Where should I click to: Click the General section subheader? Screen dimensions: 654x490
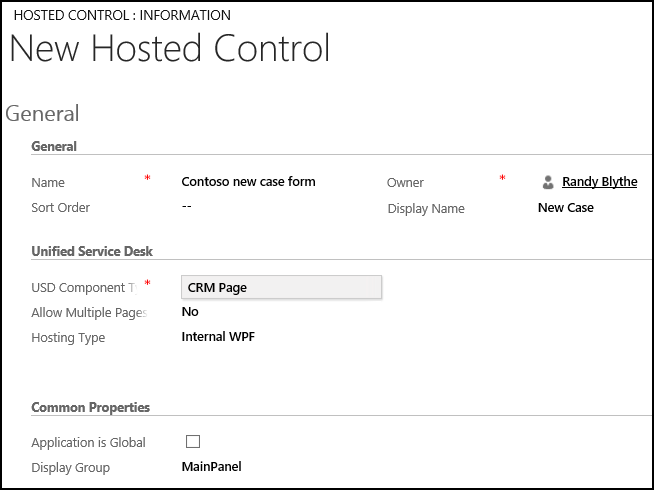[x=54, y=146]
